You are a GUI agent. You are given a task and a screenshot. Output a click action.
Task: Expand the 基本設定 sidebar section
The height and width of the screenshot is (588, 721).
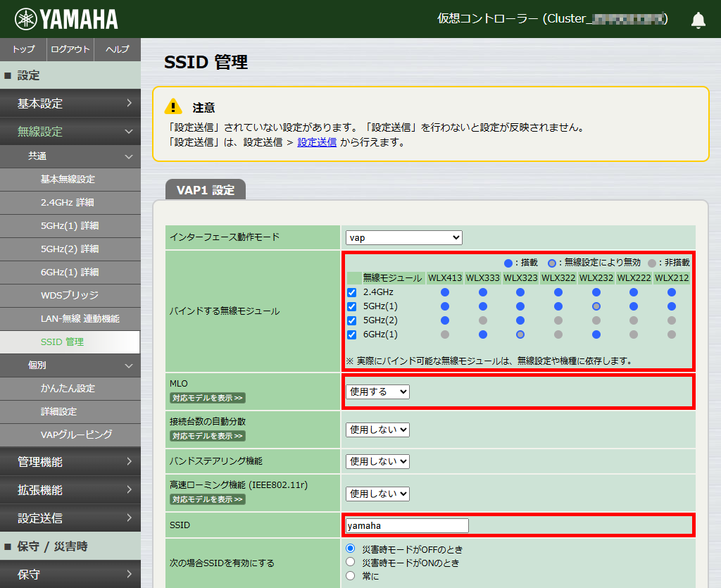pos(70,104)
